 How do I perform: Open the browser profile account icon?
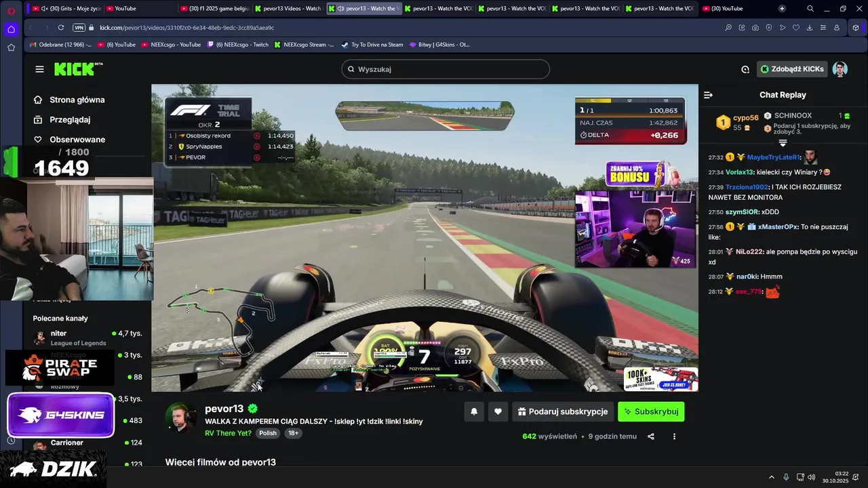tap(837, 28)
